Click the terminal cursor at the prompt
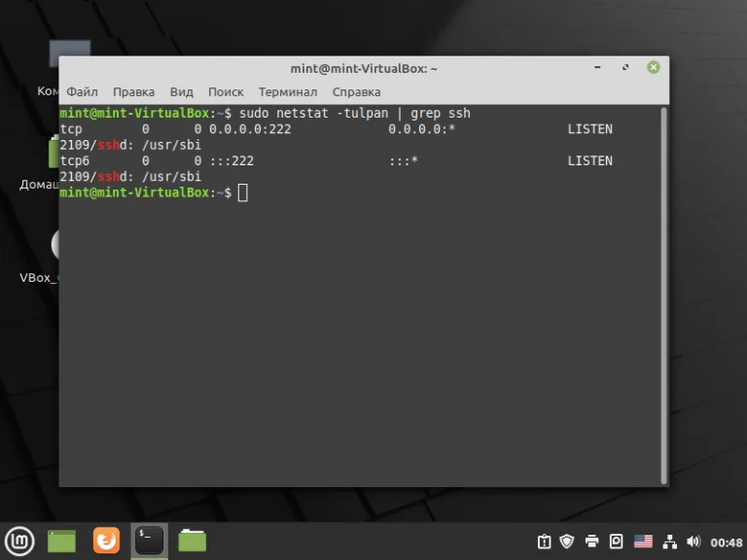Screen dimensions: 747x560 (x=242, y=192)
